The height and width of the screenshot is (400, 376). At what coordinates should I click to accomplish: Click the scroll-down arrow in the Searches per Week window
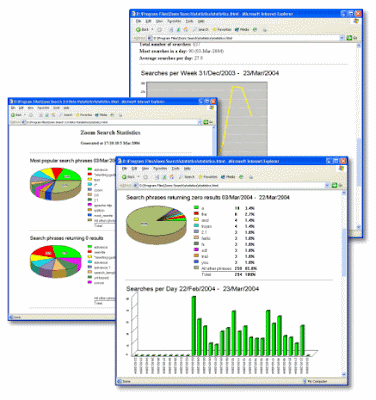(x=359, y=227)
